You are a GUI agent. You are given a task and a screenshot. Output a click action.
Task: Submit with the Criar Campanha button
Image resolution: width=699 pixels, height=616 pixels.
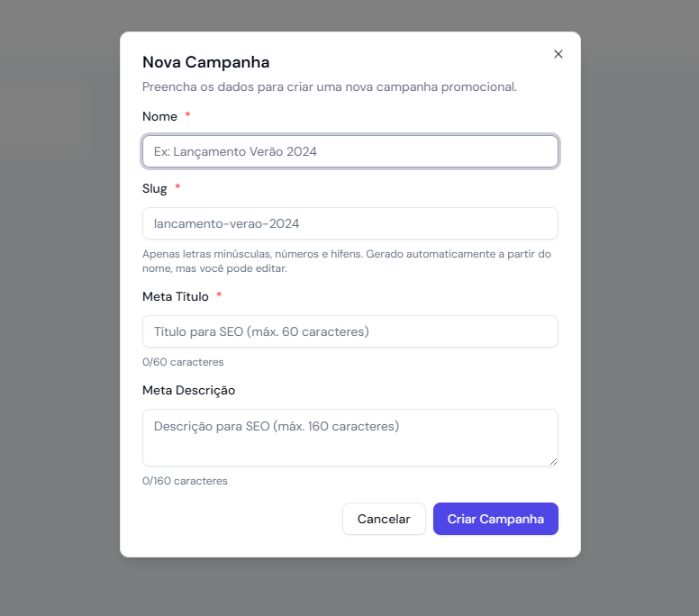495,519
